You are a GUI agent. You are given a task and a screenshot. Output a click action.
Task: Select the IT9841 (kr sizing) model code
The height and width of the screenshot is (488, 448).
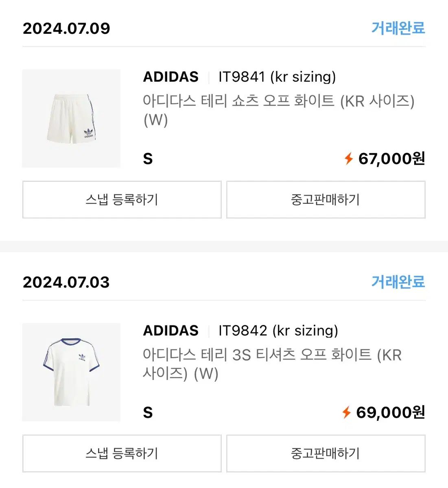point(277,77)
